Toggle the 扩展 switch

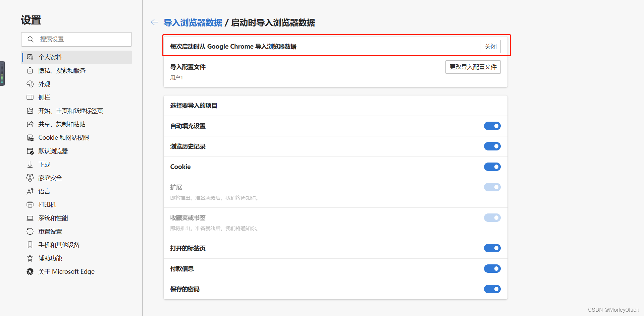[492, 187]
